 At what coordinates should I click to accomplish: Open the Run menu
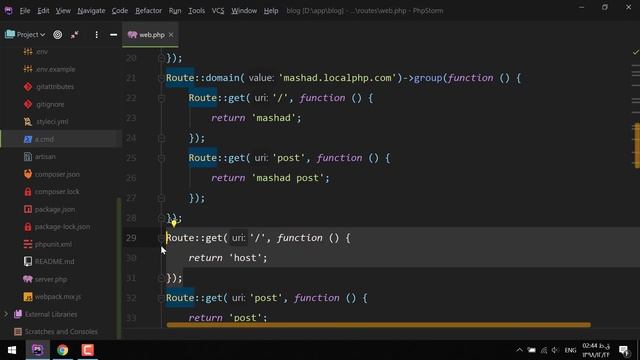pyautogui.click(x=175, y=11)
